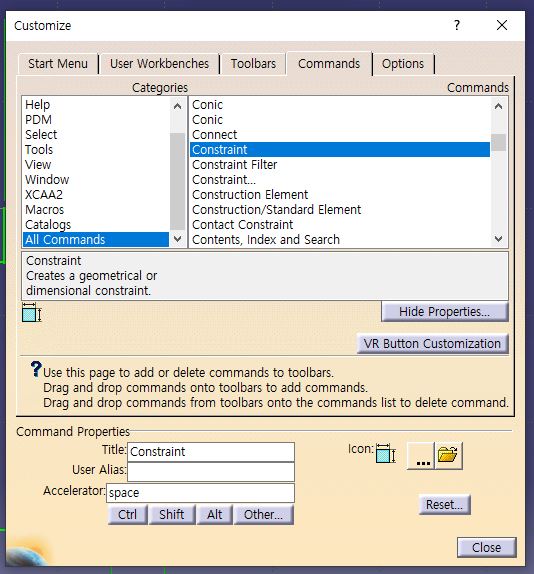Select the Catalogs category
This screenshot has width=534, height=574.
[x=96, y=225]
